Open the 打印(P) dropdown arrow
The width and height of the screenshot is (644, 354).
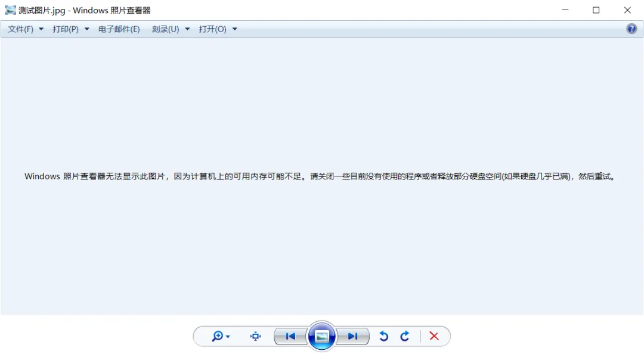tap(86, 28)
